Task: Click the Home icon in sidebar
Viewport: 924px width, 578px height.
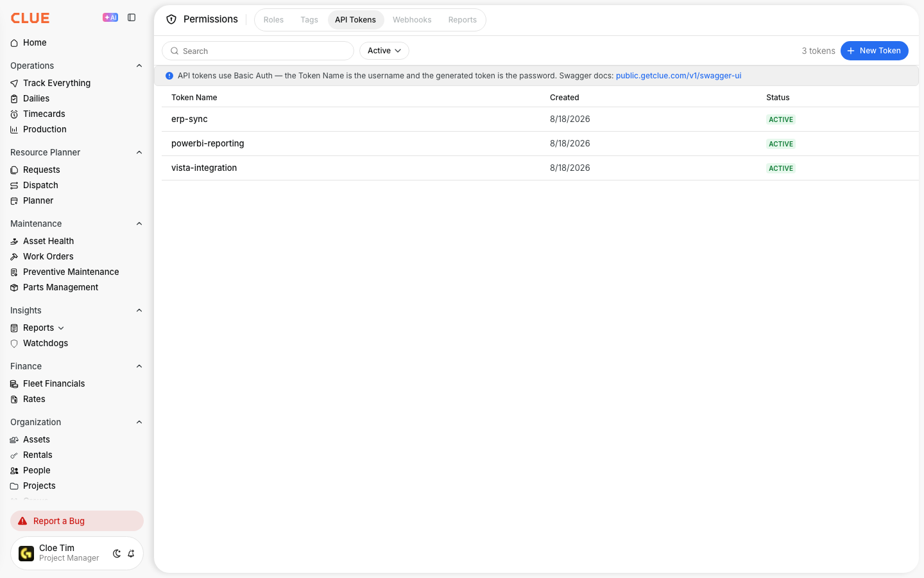Action: 14,43
